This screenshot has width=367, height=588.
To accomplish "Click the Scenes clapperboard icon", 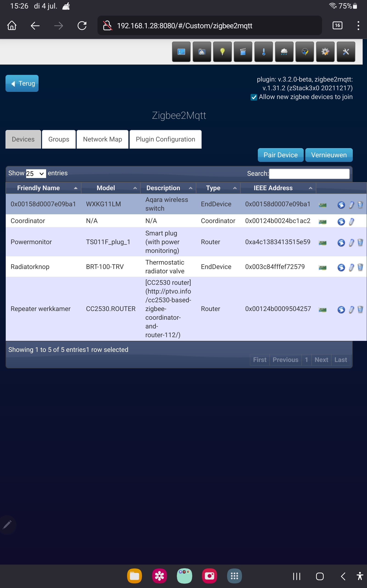I will coord(243,51).
